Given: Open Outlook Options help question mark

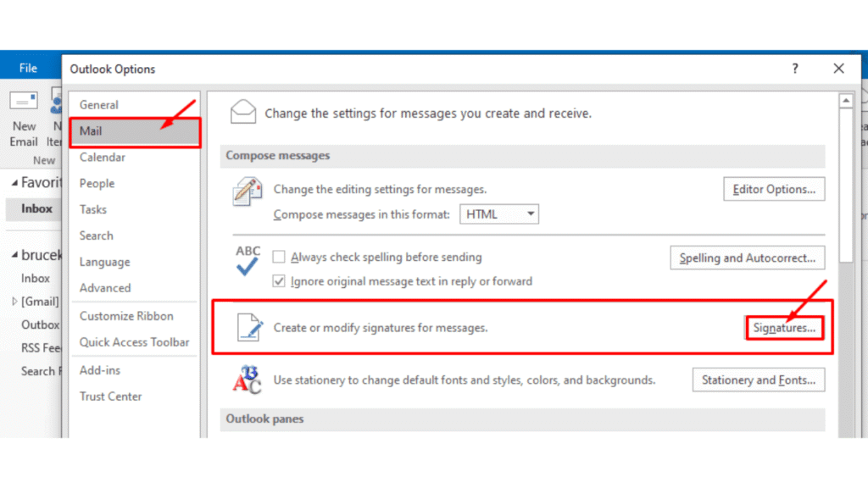Looking at the screenshot, I should pos(795,69).
